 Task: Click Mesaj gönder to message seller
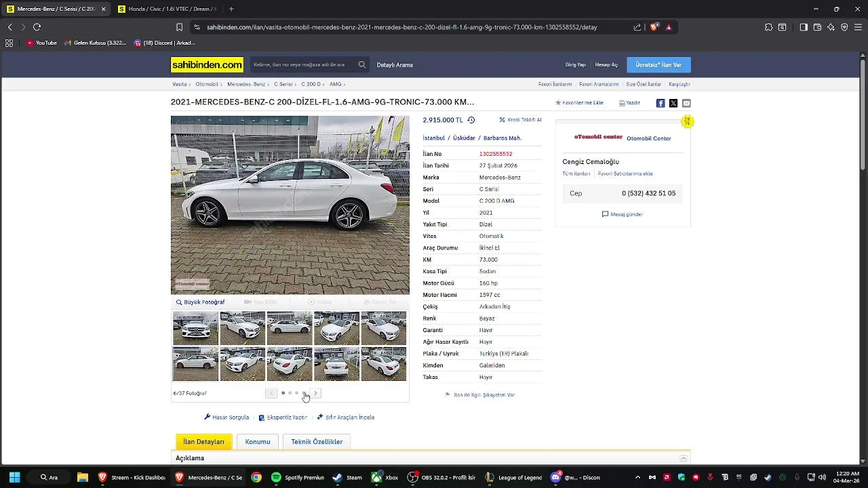pyautogui.click(x=623, y=214)
